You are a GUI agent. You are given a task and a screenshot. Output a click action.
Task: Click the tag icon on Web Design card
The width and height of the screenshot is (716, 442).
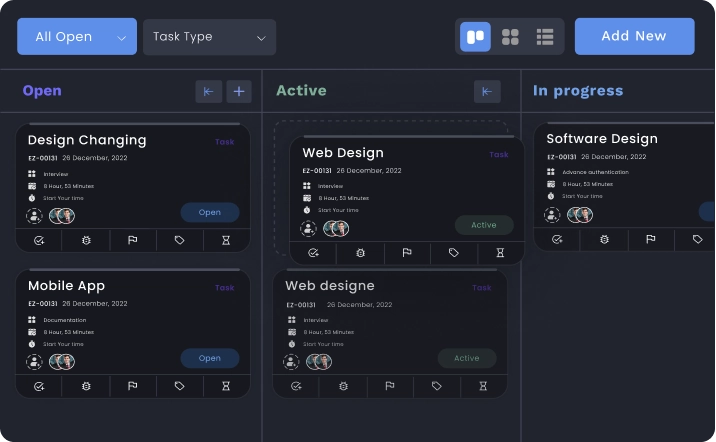pyautogui.click(x=454, y=253)
